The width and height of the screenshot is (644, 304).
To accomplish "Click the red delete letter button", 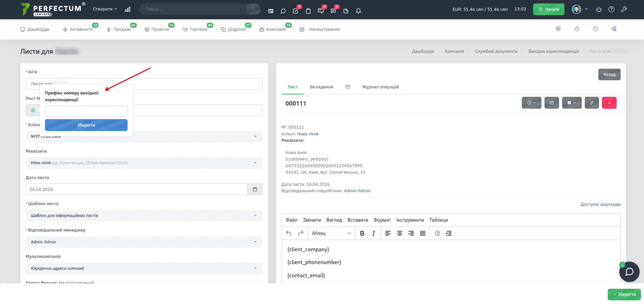I will tap(609, 103).
